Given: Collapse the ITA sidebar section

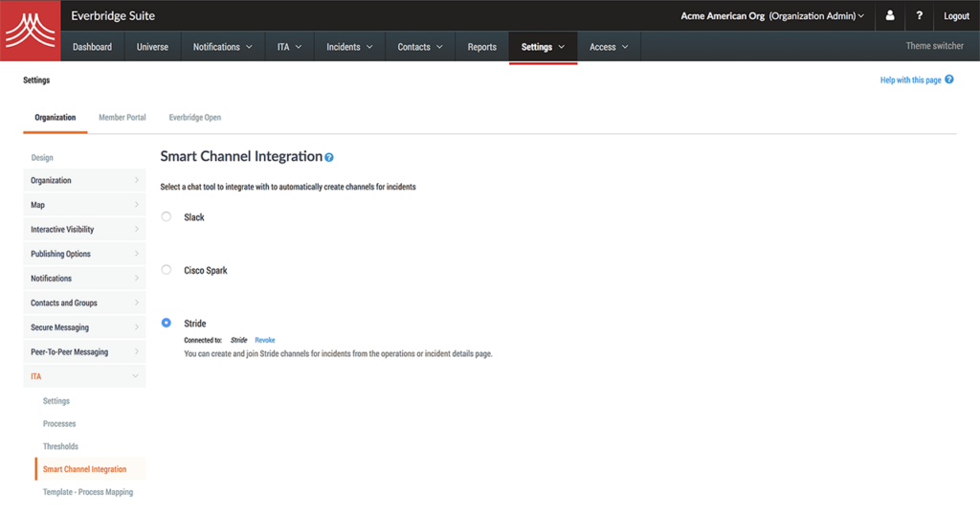Looking at the screenshot, I should (84, 376).
